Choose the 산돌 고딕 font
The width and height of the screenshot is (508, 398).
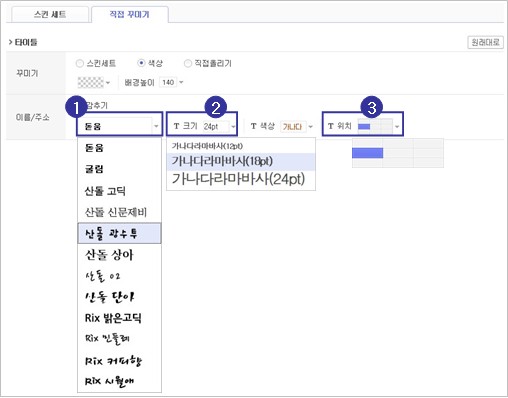click(x=119, y=191)
